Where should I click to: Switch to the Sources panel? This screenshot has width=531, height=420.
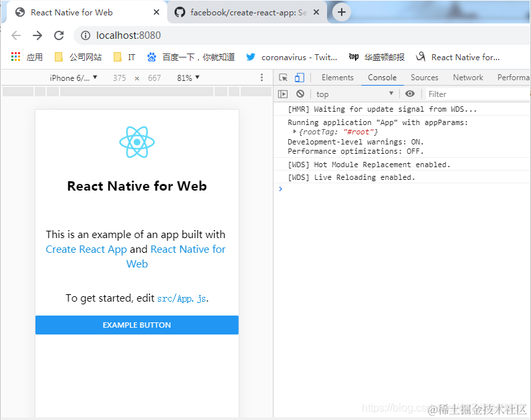click(424, 78)
